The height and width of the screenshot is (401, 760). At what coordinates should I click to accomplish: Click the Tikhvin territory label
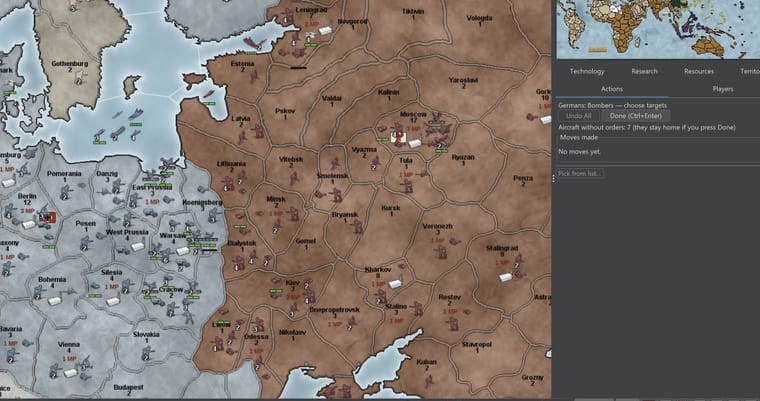tap(413, 12)
